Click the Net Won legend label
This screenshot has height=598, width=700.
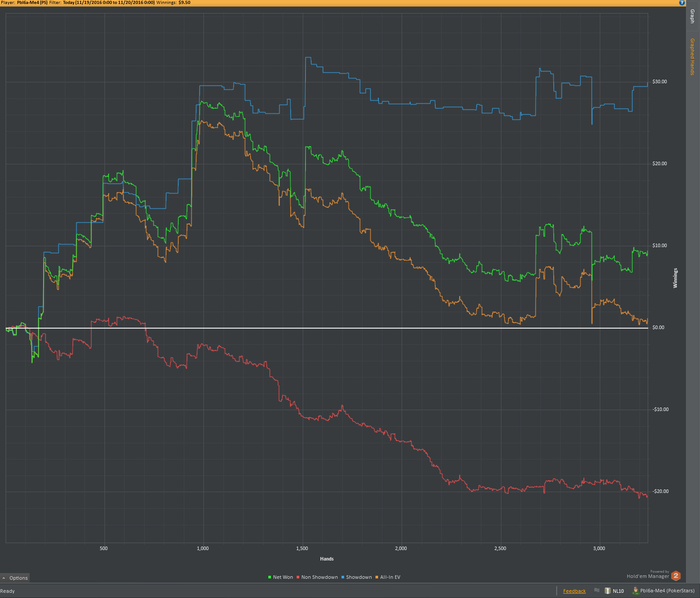[283, 577]
